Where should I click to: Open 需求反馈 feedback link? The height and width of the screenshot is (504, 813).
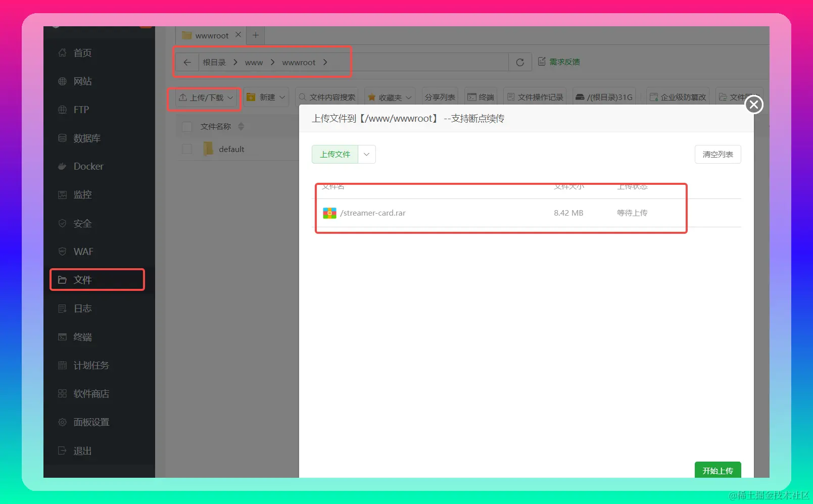pyautogui.click(x=559, y=62)
